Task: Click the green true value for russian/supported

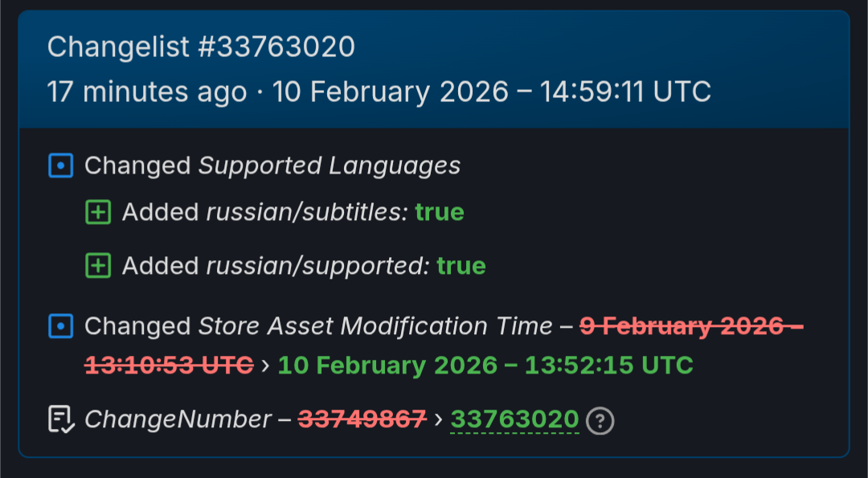Action: point(461,266)
